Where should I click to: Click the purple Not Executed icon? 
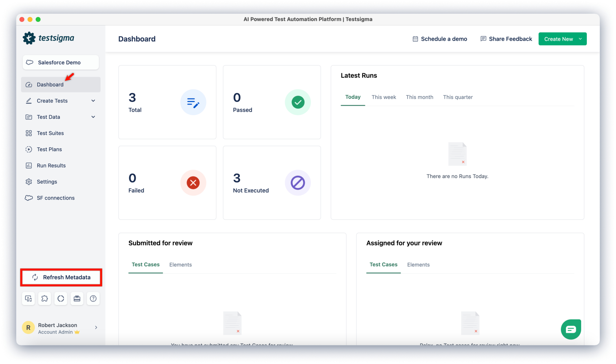point(298,183)
